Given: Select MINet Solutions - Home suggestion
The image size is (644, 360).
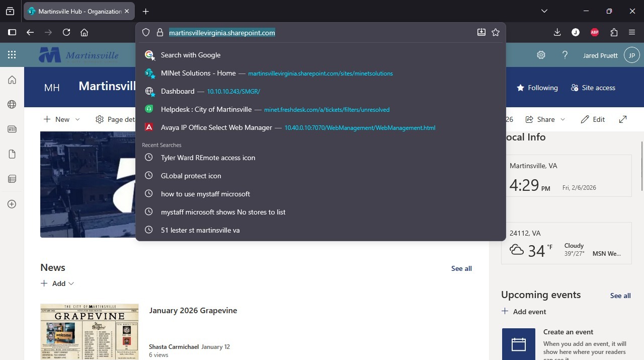Looking at the screenshot, I should (x=198, y=73).
